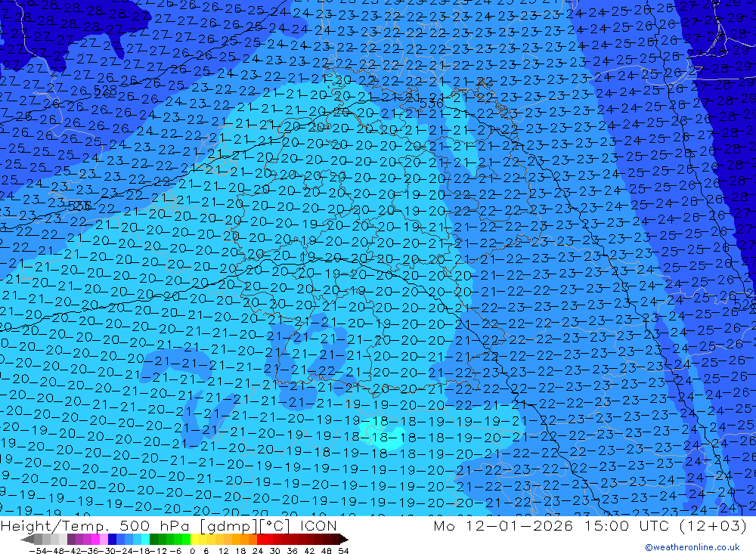756x554 pixels.
Task: Click the -36 legend scale label
Action: pos(90,551)
